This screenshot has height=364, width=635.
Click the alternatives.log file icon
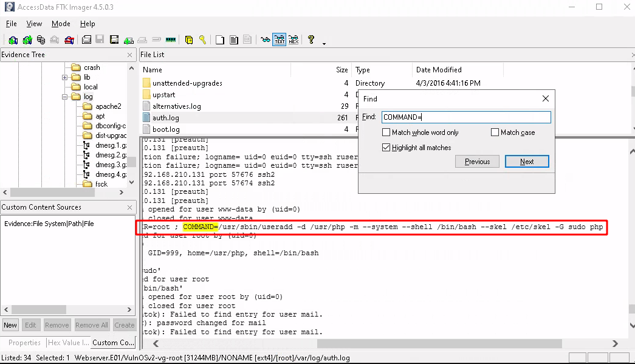coord(146,106)
